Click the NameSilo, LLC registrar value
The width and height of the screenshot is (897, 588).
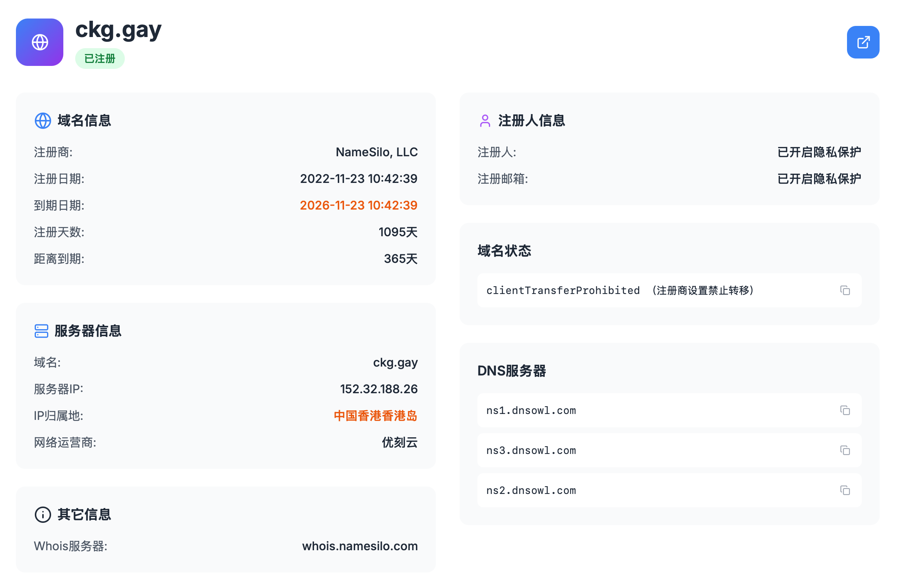[x=377, y=152]
